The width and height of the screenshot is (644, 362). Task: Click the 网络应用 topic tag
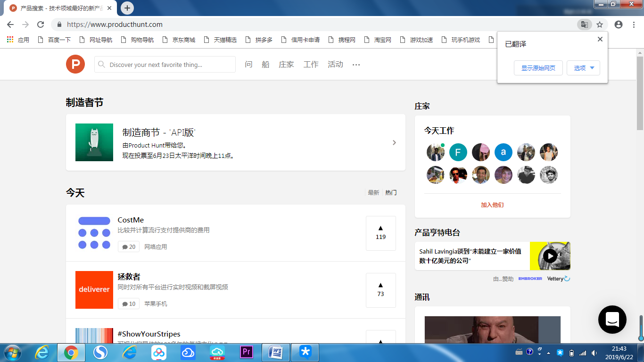[x=156, y=247]
